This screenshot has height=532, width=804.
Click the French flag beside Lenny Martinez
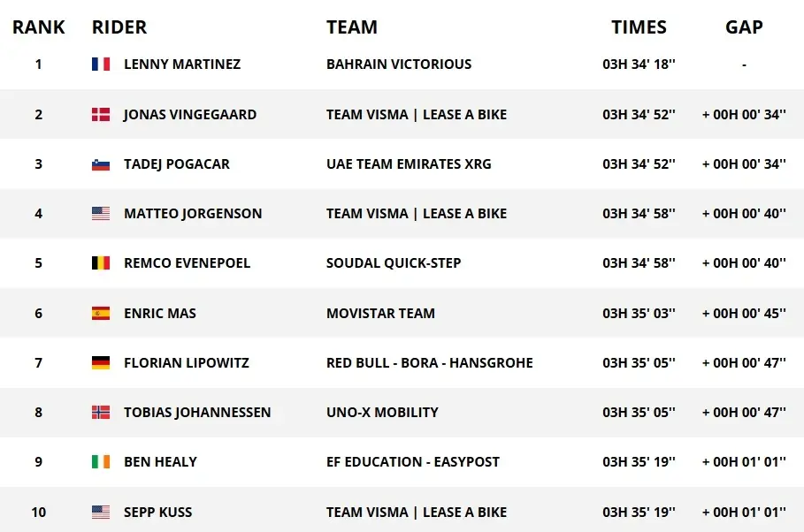click(100, 65)
